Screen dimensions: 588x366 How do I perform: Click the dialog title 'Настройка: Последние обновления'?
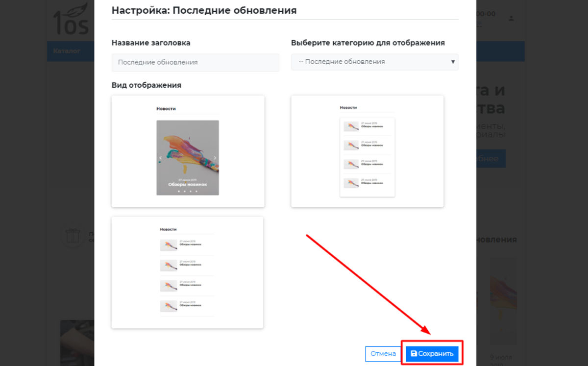(204, 10)
